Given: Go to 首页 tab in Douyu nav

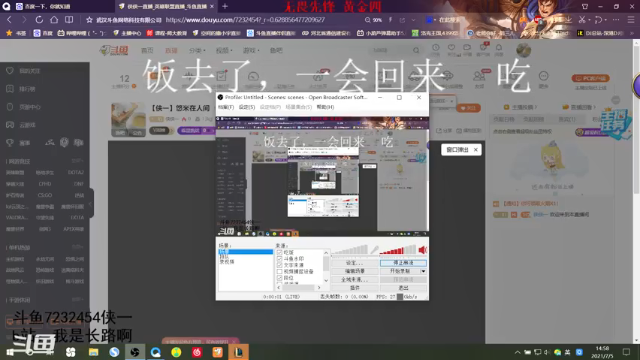Looking at the screenshot, I should point(147,50).
